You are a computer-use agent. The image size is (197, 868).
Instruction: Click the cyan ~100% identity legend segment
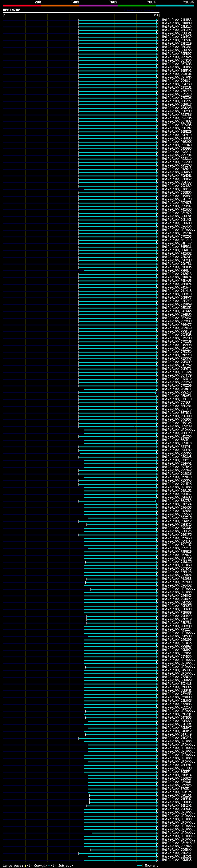pos(175,6)
